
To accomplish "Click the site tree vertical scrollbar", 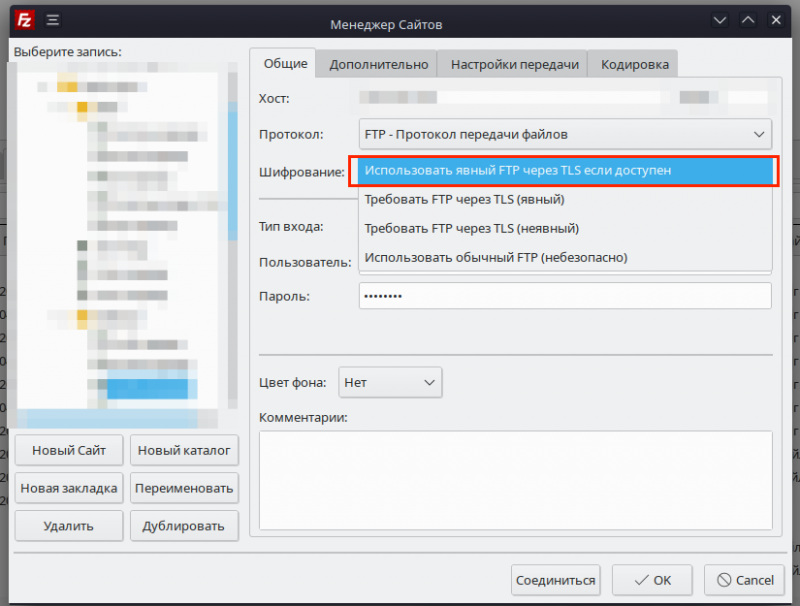I will 233,235.
